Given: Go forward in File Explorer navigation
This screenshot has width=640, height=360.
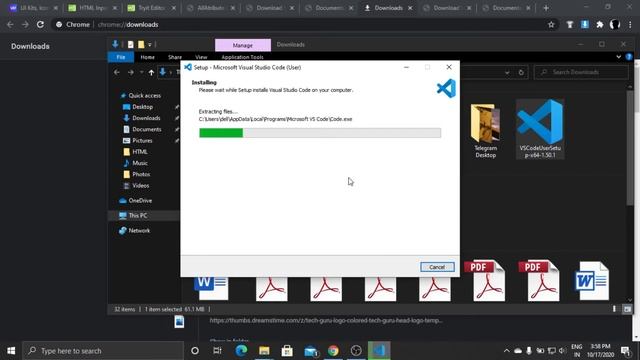Looking at the screenshot, I should pyautogui.click(x=131, y=72).
